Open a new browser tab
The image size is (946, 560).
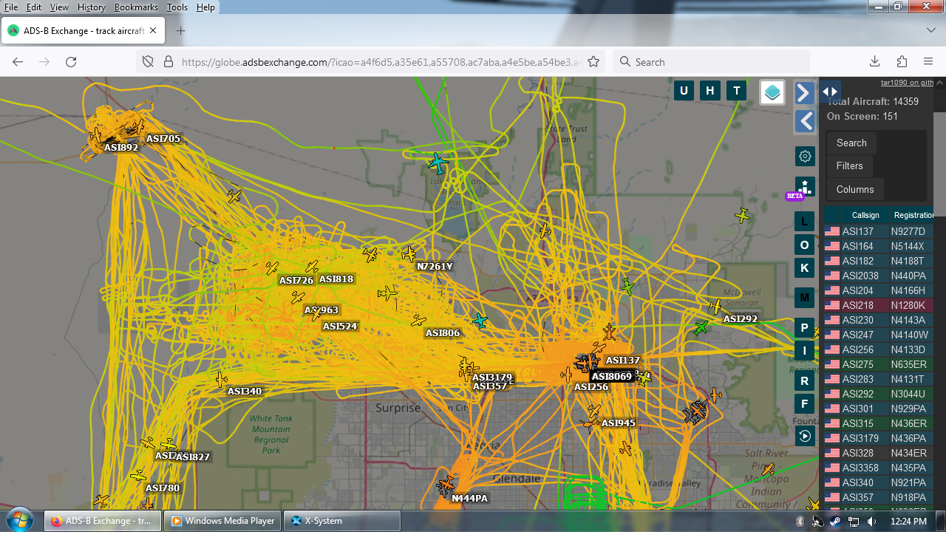click(180, 31)
